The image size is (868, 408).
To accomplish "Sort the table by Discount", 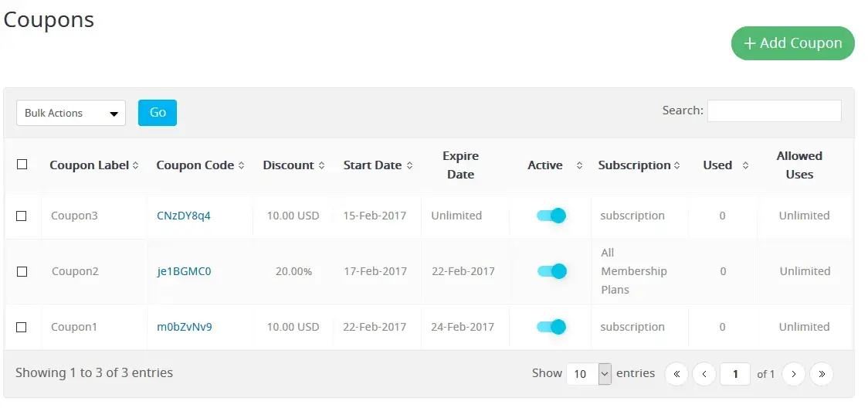I will pyautogui.click(x=293, y=165).
